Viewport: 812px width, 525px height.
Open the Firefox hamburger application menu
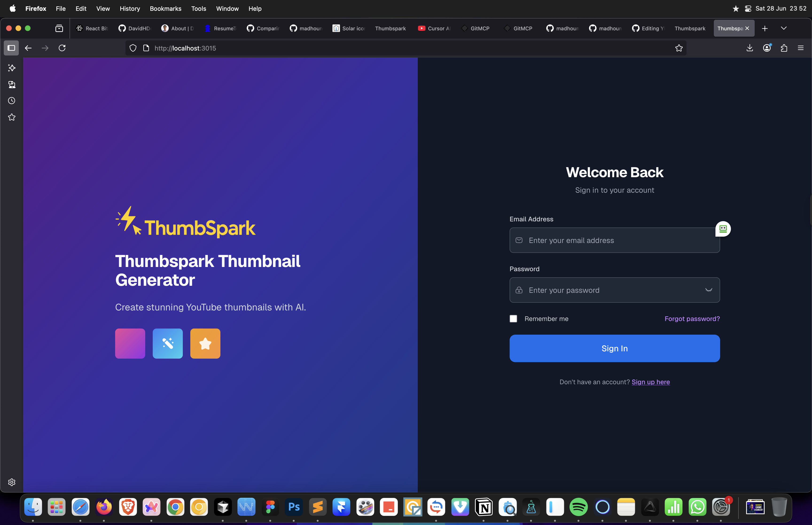(801, 48)
